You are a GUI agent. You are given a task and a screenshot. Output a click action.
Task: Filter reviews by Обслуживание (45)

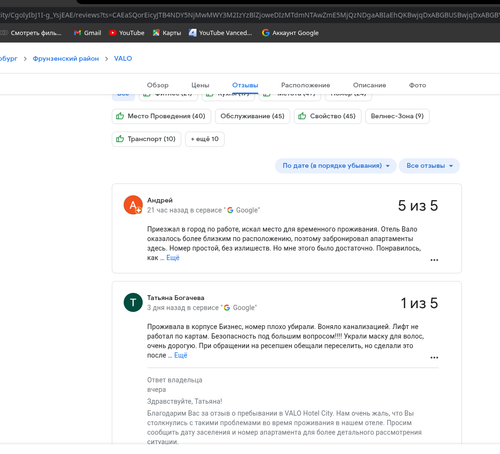252,116
